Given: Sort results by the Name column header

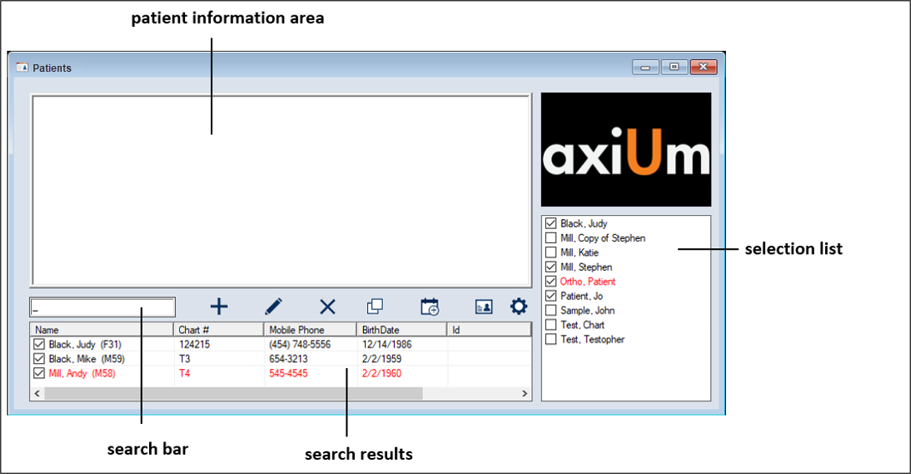Looking at the screenshot, I should click(x=100, y=329).
